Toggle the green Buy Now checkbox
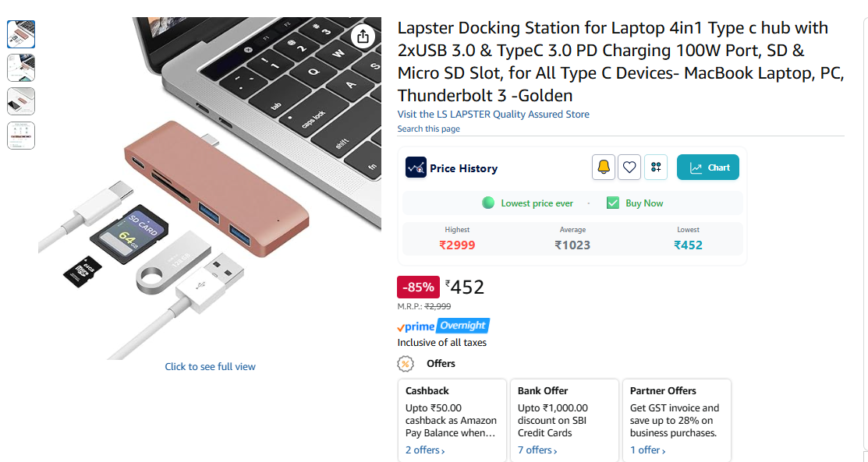The height and width of the screenshot is (462, 868). (613, 203)
